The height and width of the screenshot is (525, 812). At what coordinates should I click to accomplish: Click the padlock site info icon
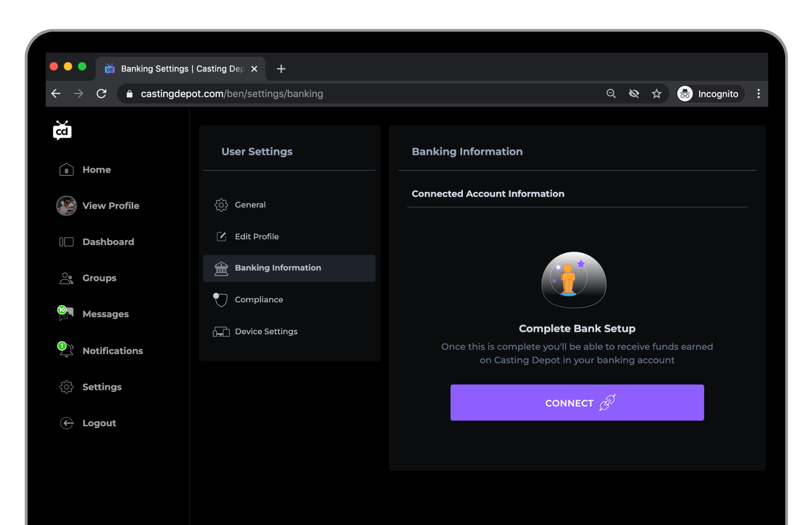(130, 94)
